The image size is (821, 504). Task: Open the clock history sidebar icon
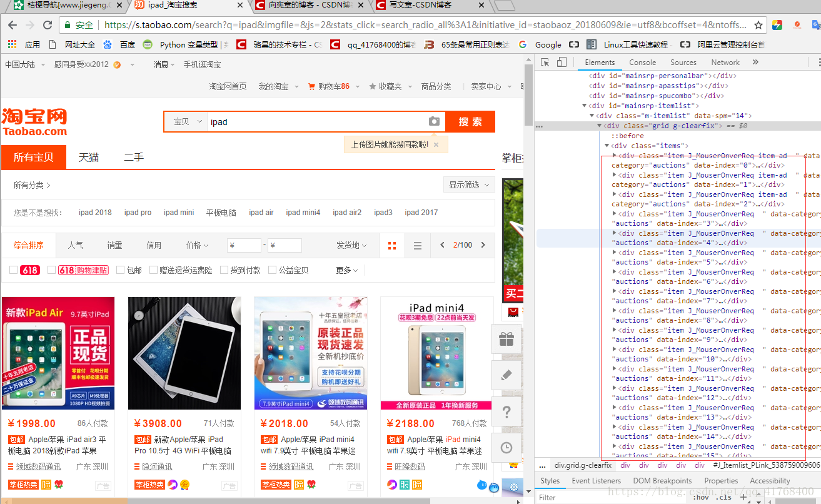tap(506, 448)
